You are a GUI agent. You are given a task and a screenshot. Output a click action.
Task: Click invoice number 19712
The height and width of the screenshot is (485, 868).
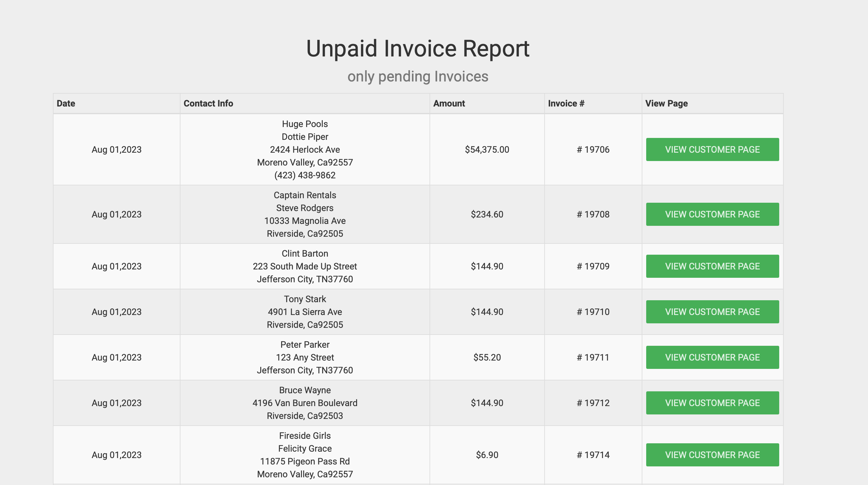point(593,403)
